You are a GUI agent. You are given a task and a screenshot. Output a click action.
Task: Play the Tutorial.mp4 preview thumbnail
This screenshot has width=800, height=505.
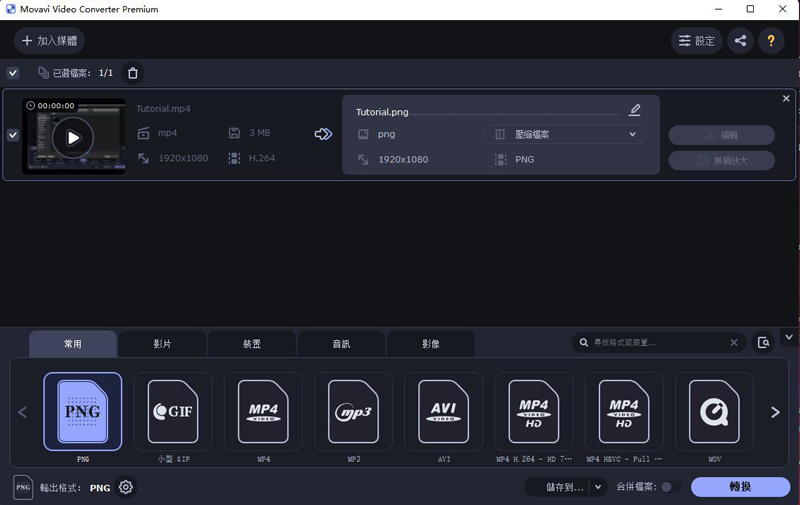(73, 138)
